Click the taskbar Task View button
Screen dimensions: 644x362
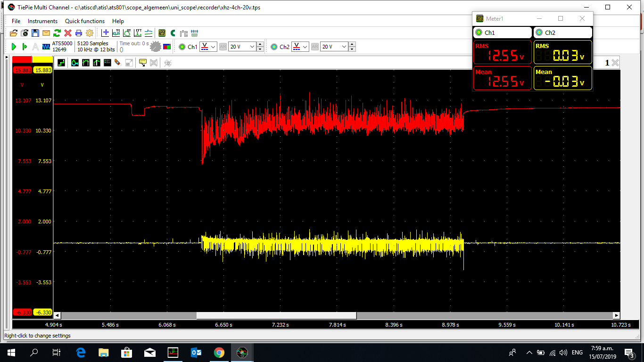coord(57,352)
